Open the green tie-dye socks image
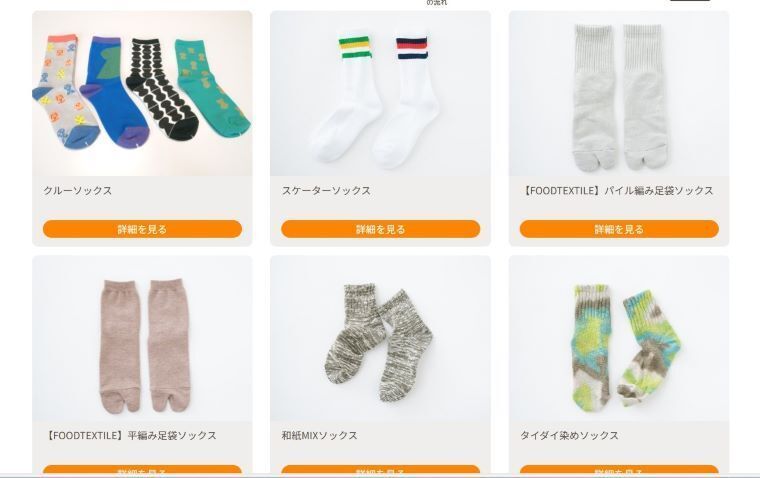 [x=619, y=338]
